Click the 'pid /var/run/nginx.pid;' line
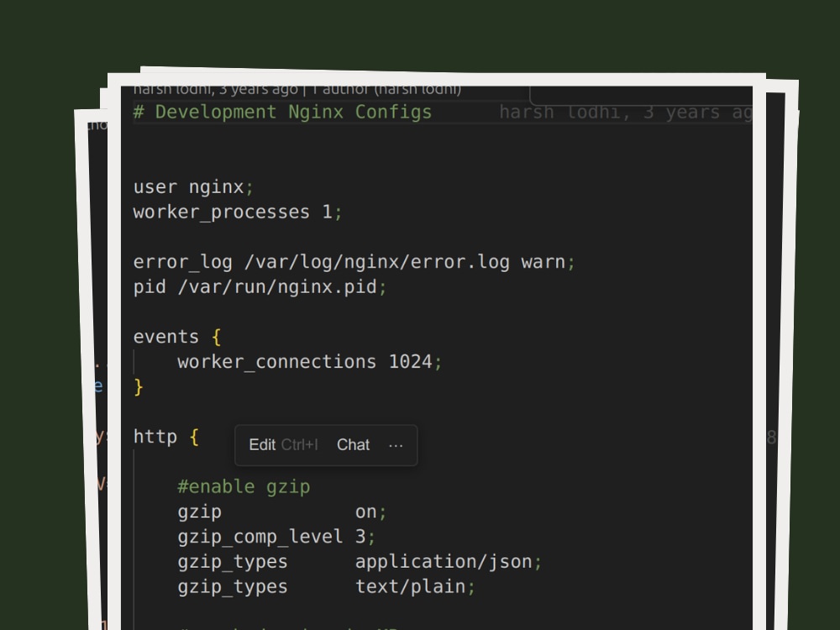The image size is (840, 630). 260,286
